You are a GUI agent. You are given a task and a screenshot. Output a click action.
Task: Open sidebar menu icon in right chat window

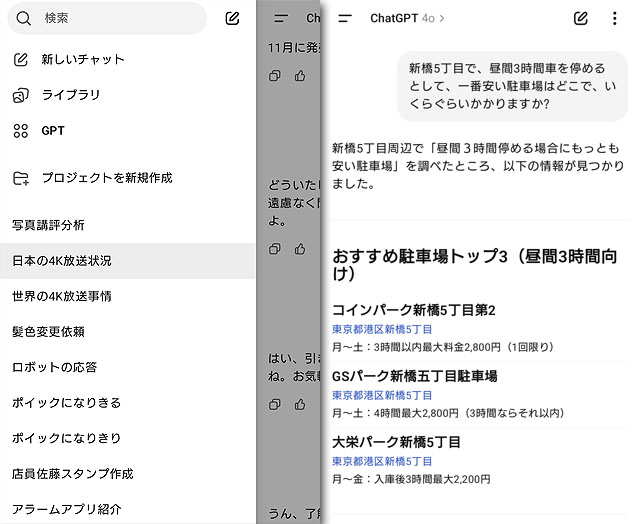[x=345, y=18]
